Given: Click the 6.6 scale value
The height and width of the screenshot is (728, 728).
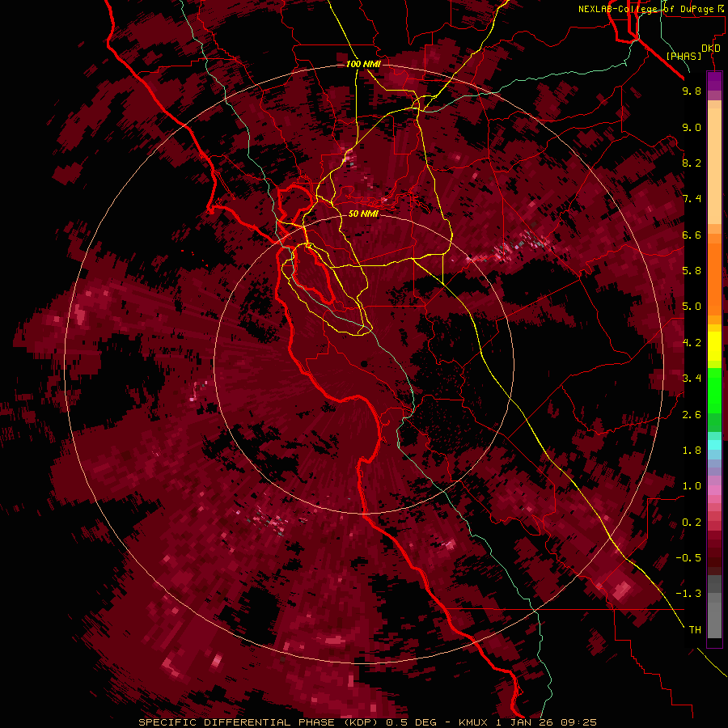Looking at the screenshot, I should [692, 235].
